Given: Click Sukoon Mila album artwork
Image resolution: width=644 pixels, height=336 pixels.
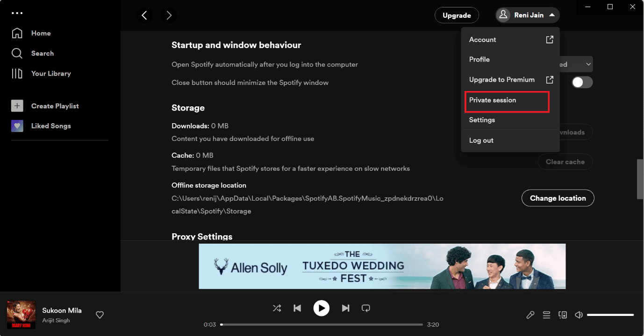Looking at the screenshot, I should click(x=21, y=315).
